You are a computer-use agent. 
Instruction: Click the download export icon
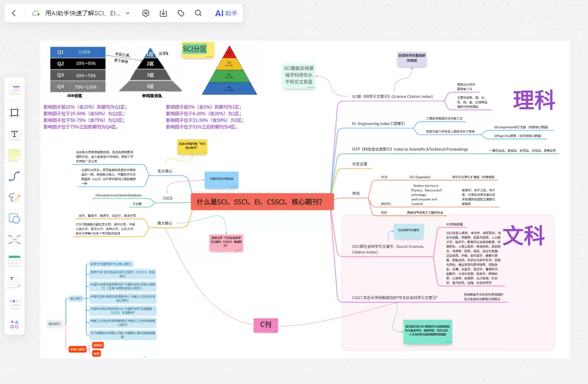point(163,13)
